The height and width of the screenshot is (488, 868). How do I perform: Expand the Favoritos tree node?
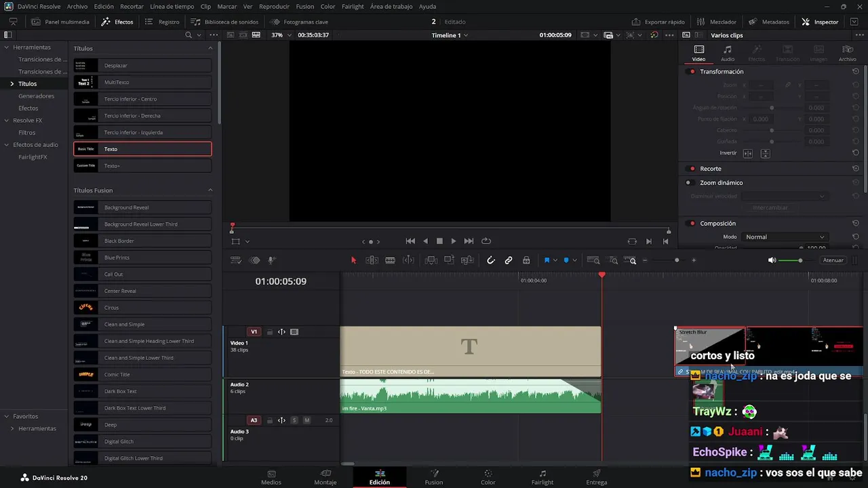coord(6,416)
